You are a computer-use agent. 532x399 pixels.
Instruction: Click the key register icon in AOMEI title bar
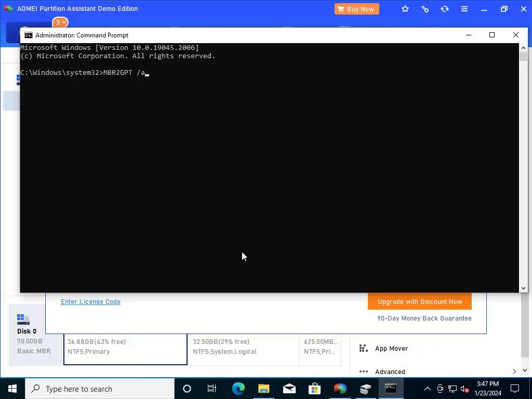point(425,9)
